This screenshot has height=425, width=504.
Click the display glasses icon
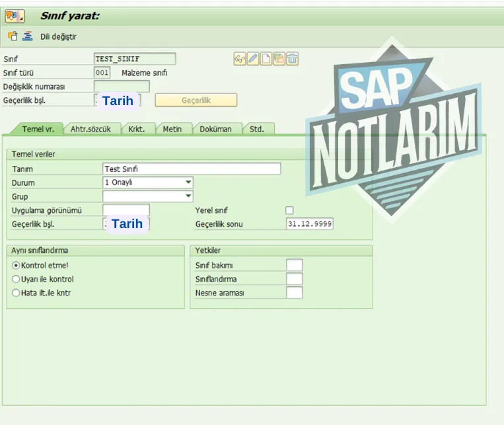pos(240,59)
